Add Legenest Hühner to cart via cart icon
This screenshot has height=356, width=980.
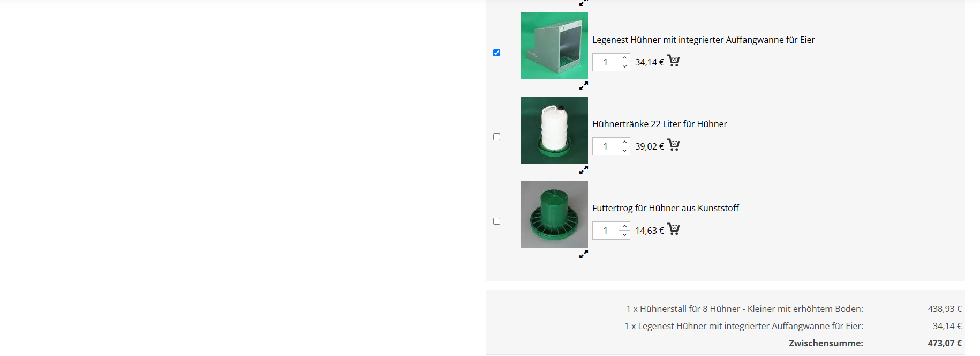[673, 61]
